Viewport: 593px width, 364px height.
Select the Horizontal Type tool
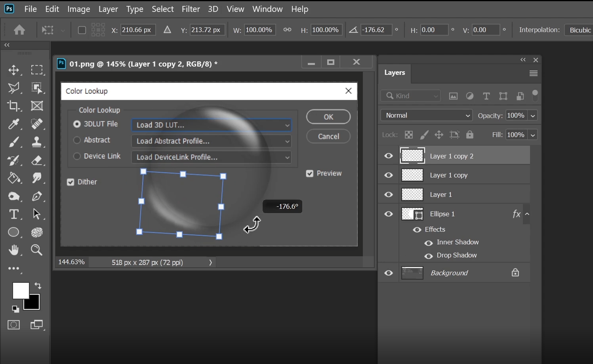13,214
